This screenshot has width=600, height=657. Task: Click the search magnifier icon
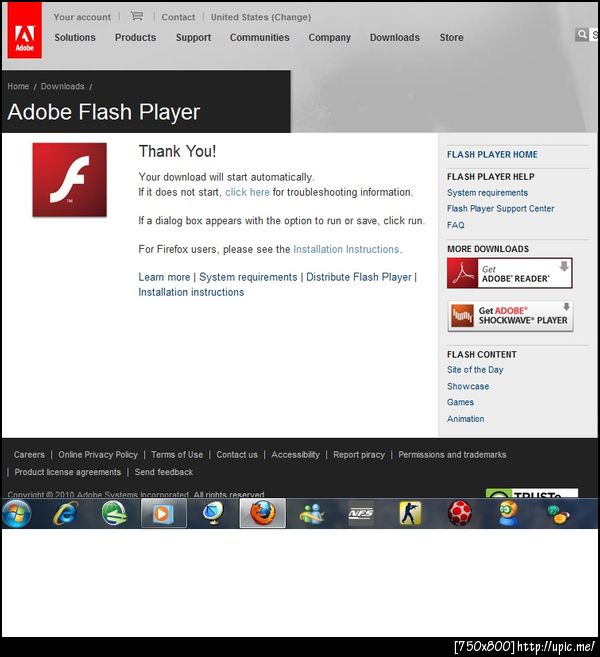[582, 35]
